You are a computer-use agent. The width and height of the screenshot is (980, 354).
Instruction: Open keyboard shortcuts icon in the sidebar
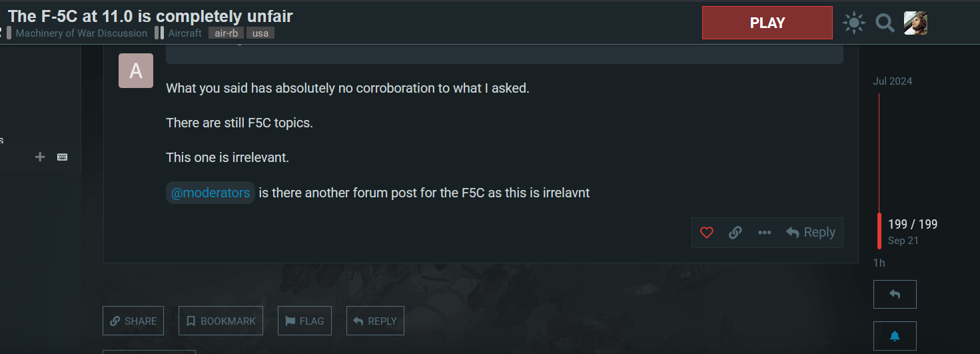coord(62,157)
